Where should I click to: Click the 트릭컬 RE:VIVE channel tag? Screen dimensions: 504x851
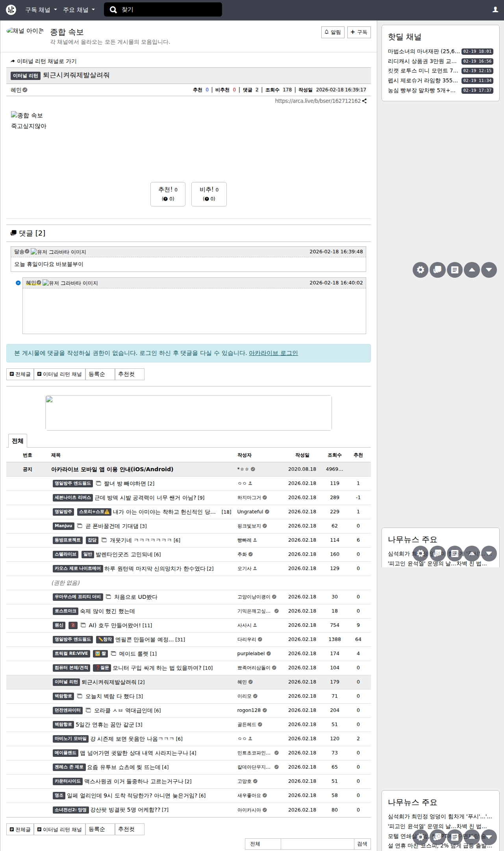71,654
